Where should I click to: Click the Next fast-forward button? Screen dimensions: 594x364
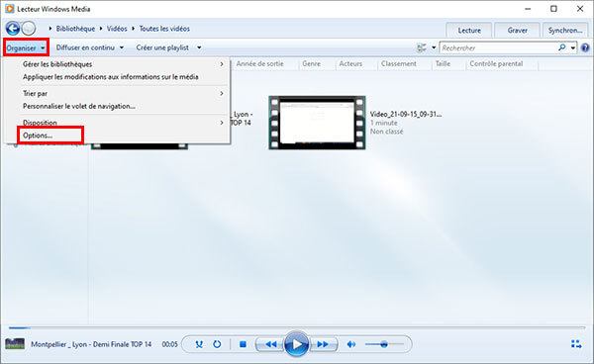click(323, 344)
